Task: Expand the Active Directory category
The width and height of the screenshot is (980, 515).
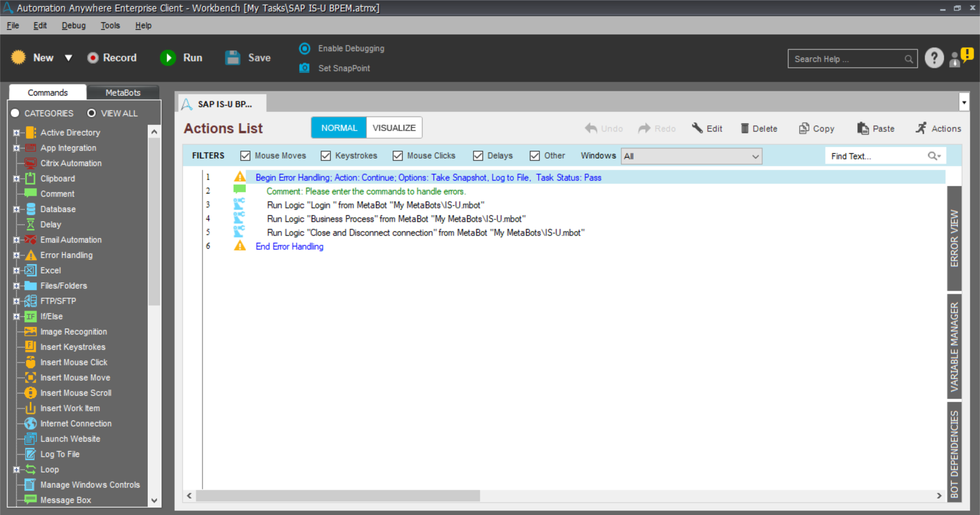Action: click(16, 133)
